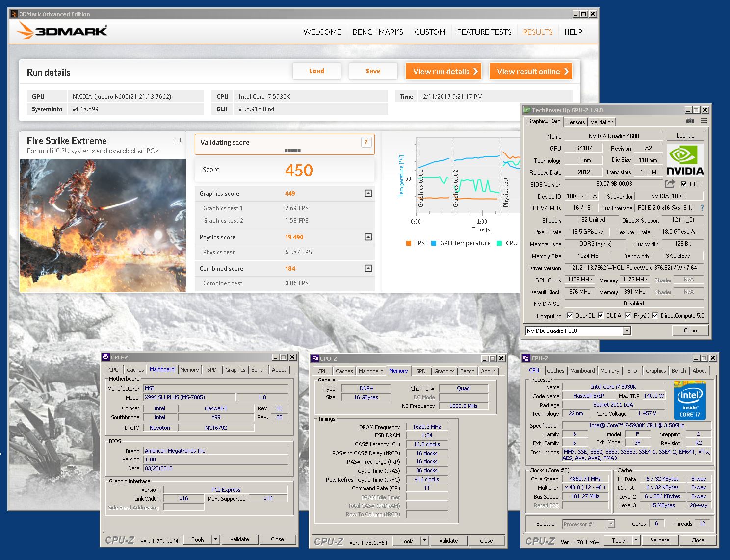Open Caches tab in the Memory CPU-Z window

(x=344, y=371)
